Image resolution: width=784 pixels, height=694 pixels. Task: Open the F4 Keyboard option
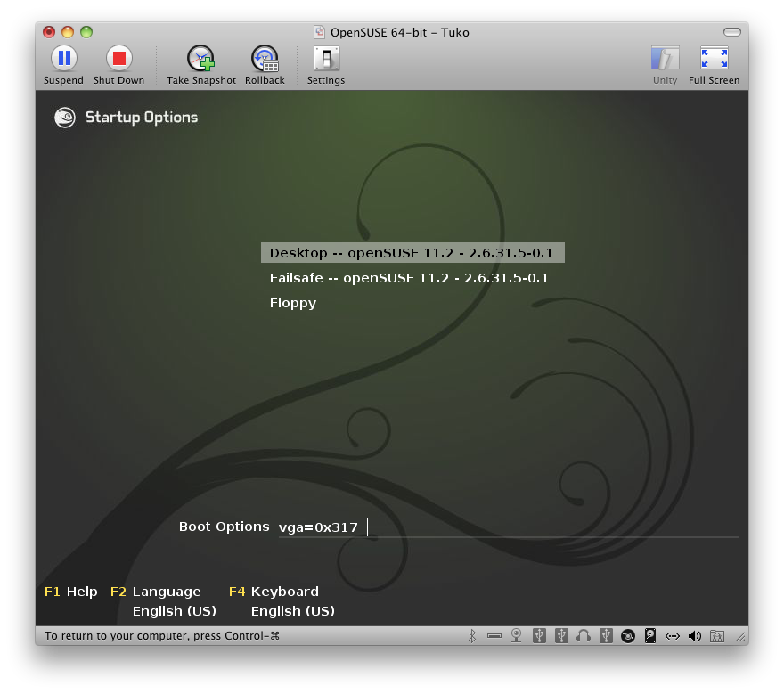274,592
